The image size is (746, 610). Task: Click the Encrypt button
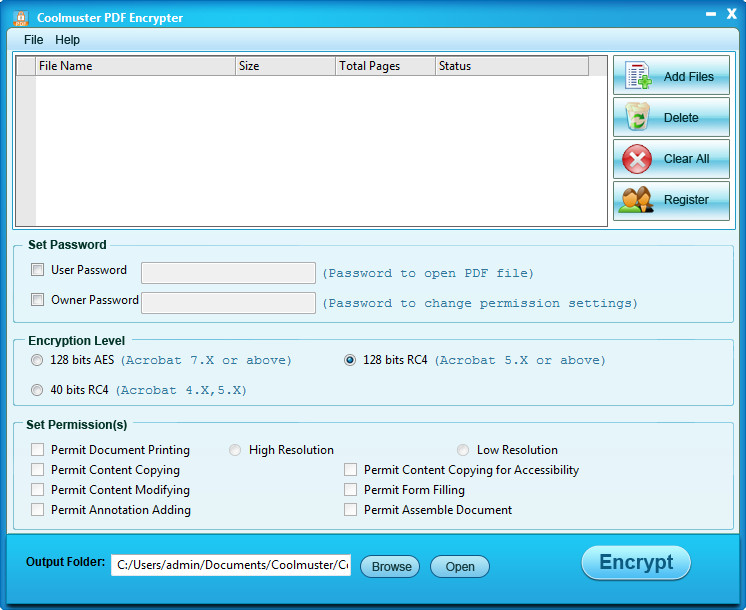pos(636,562)
